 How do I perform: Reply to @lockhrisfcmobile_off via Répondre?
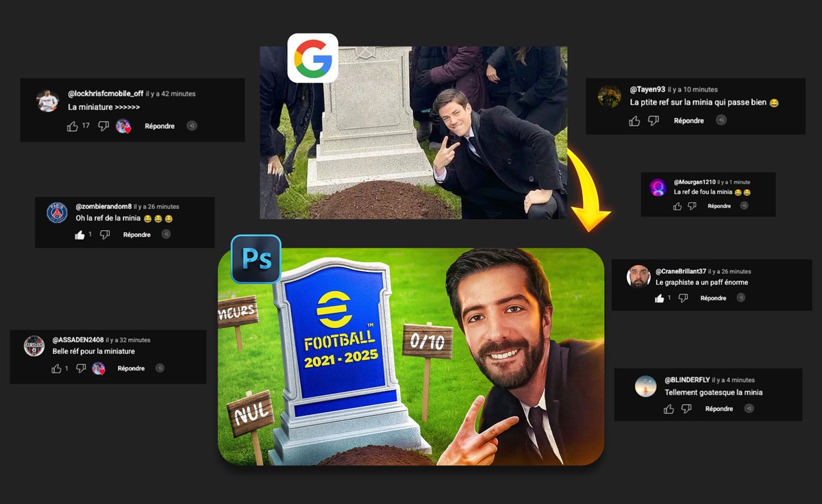[x=160, y=126]
